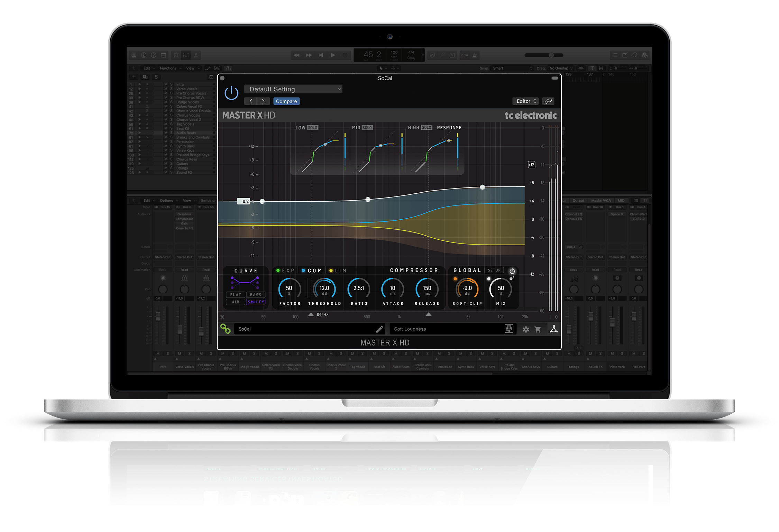
Task: Toggle the Global section power icon
Action: (x=512, y=271)
